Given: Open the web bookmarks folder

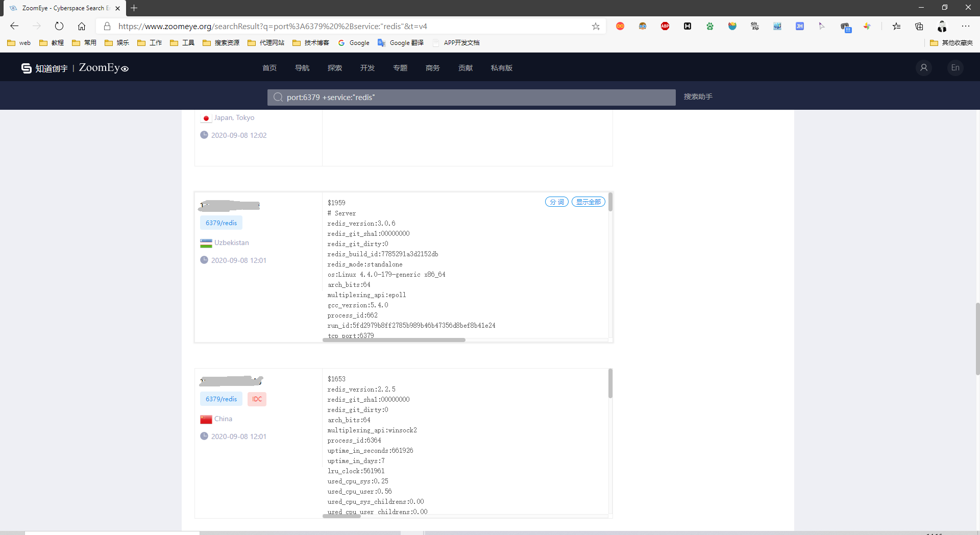Looking at the screenshot, I should click(x=19, y=43).
